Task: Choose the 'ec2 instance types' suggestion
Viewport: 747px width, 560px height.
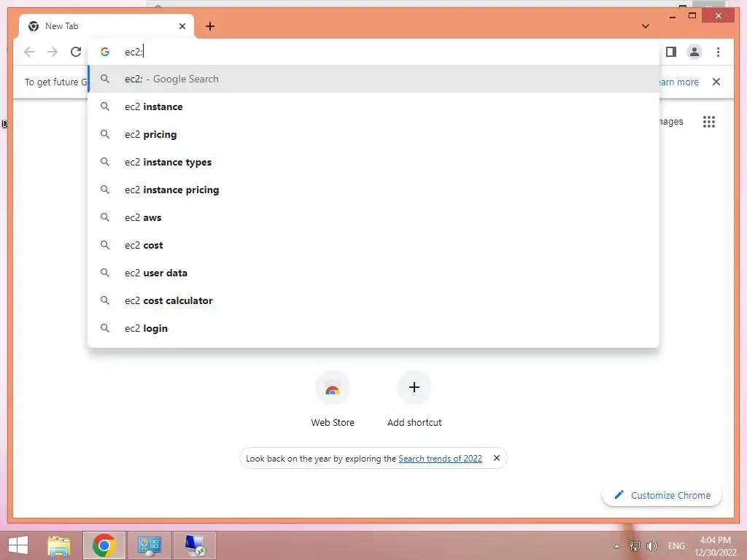Action: [374, 162]
